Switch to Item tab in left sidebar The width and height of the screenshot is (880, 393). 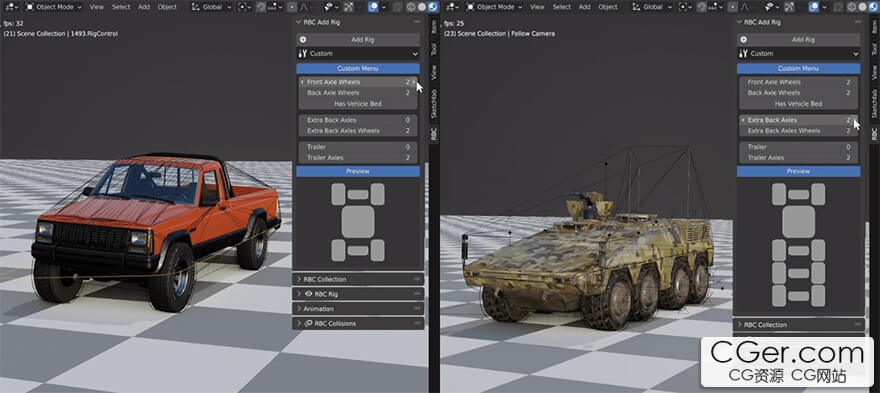(x=433, y=27)
